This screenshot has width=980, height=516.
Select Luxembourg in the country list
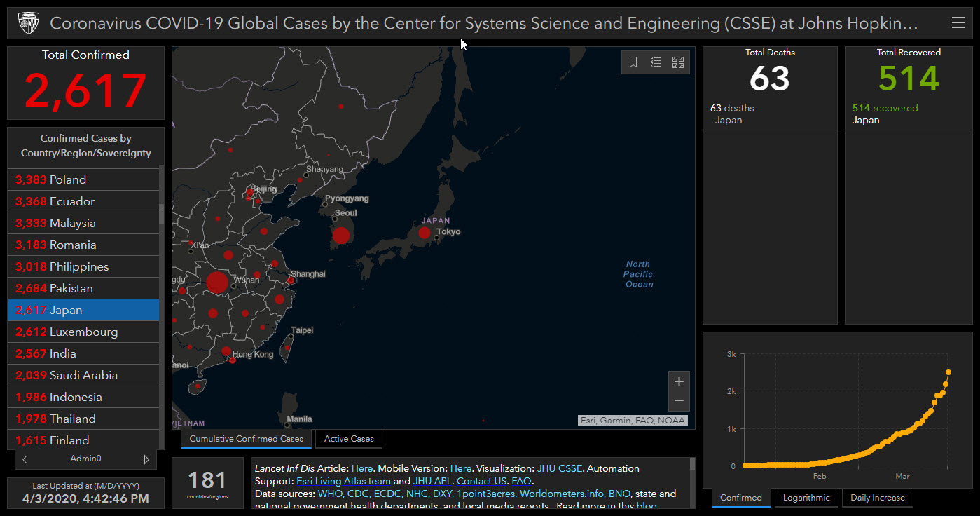(x=83, y=332)
